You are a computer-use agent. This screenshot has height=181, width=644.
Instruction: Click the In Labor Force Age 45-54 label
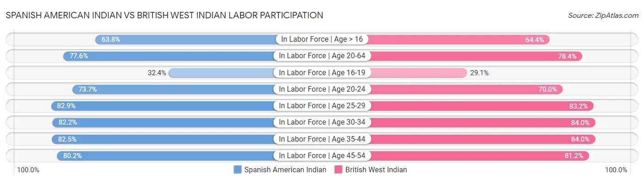tap(322, 155)
